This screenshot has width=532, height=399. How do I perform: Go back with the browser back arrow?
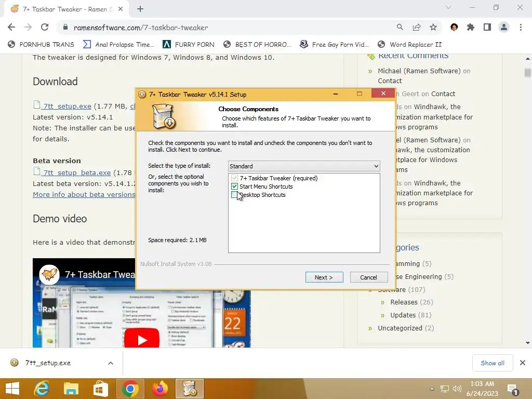pos(11,27)
